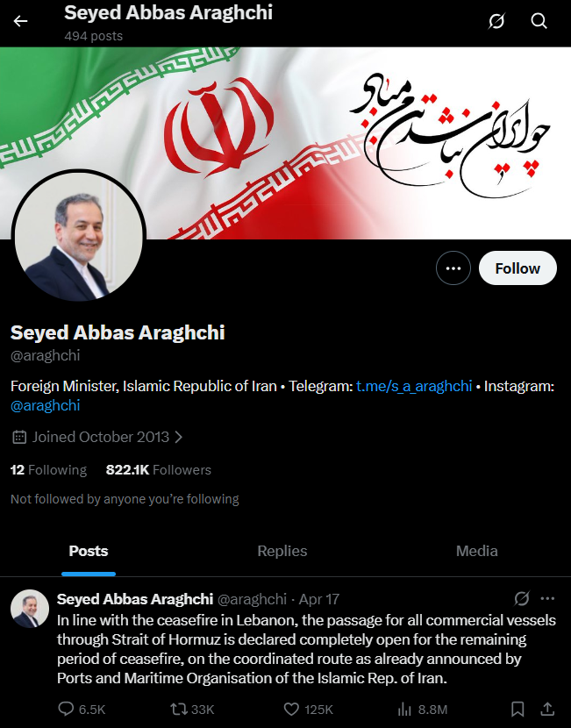571x728 pixels.
Task: Reply to the post with 6.5K comments
Action: [x=82, y=709]
